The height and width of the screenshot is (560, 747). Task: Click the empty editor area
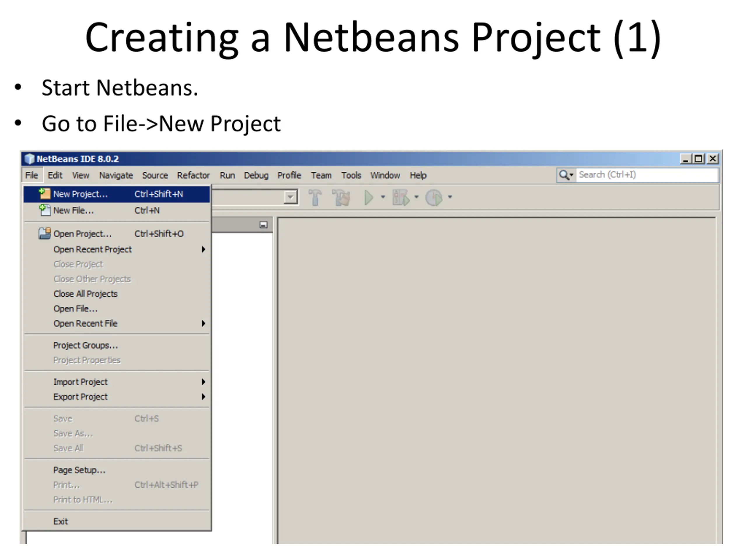pos(496,380)
